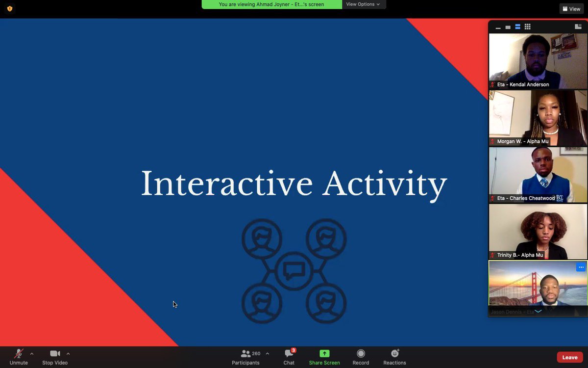
Task: Hide the video panel with minimize icon
Action: (x=498, y=27)
